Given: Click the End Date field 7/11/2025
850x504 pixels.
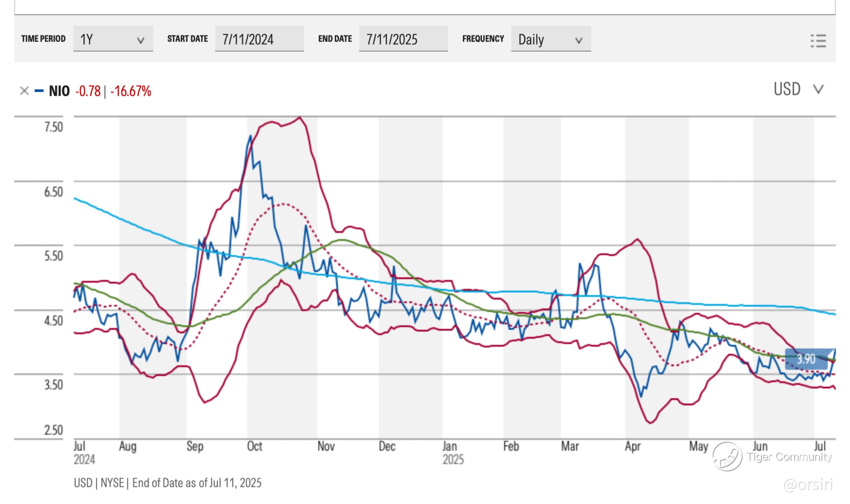Looking at the screenshot, I should coord(403,39).
